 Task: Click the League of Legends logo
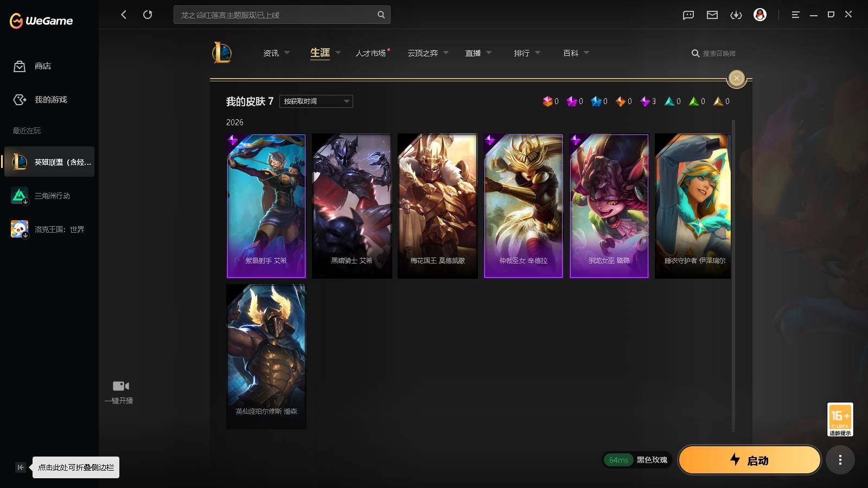click(222, 53)
